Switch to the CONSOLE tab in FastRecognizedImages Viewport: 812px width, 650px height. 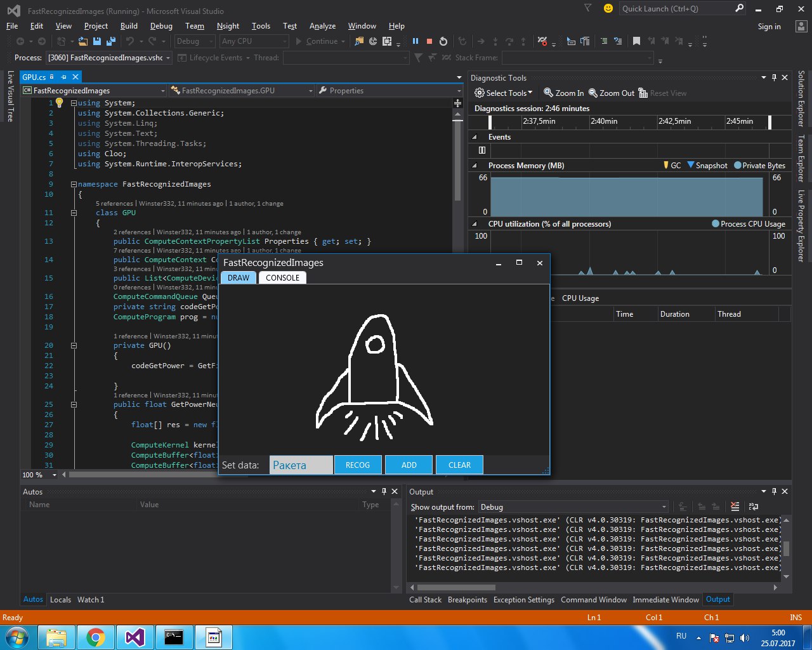(282, 277)
